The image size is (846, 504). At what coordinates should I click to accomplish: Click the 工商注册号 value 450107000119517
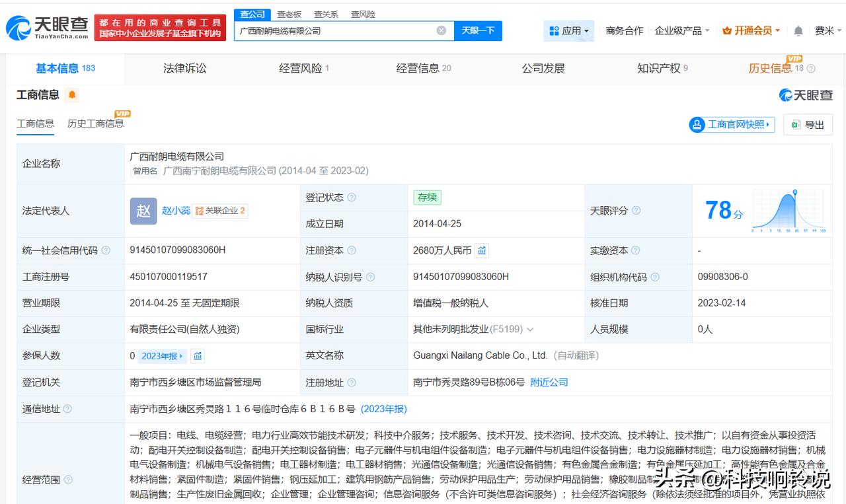[x=169, y=277]
